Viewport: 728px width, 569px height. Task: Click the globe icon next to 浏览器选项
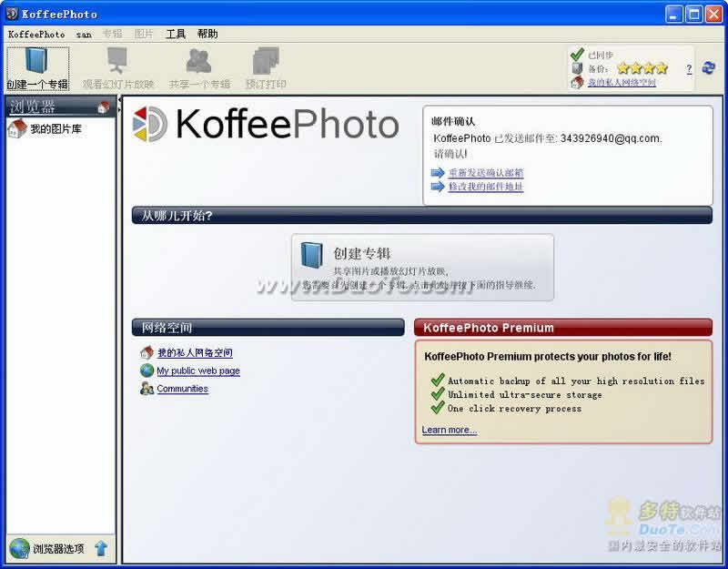tap(19, 549)
